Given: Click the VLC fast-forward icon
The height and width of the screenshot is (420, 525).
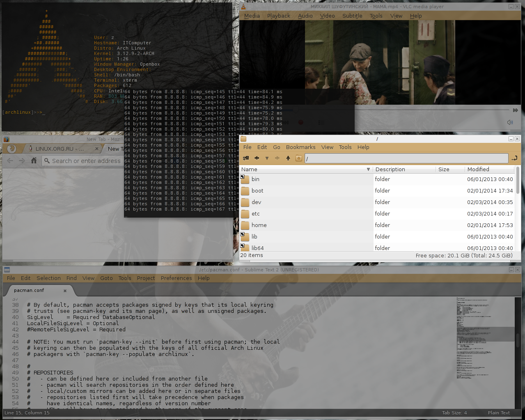Looking at the screenshot, I should point(515,110).
